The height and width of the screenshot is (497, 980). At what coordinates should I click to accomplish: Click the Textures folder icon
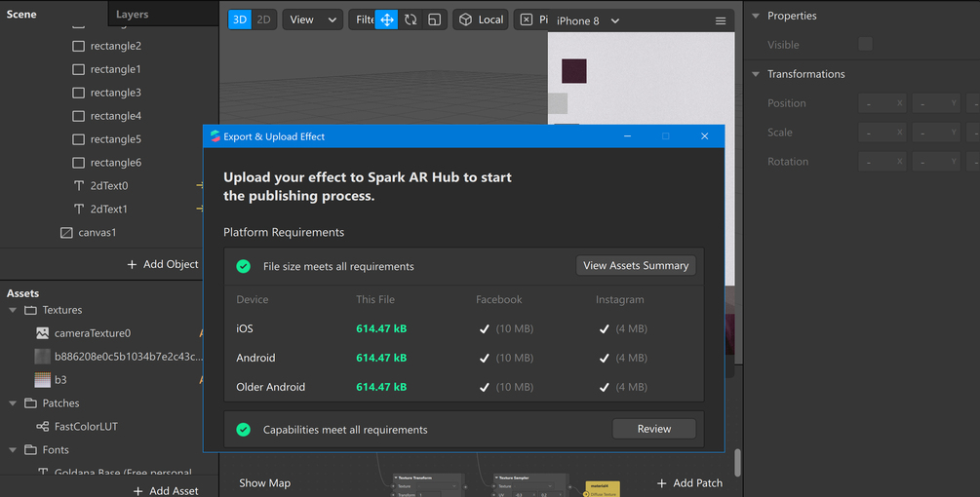[x=30, y=310]
